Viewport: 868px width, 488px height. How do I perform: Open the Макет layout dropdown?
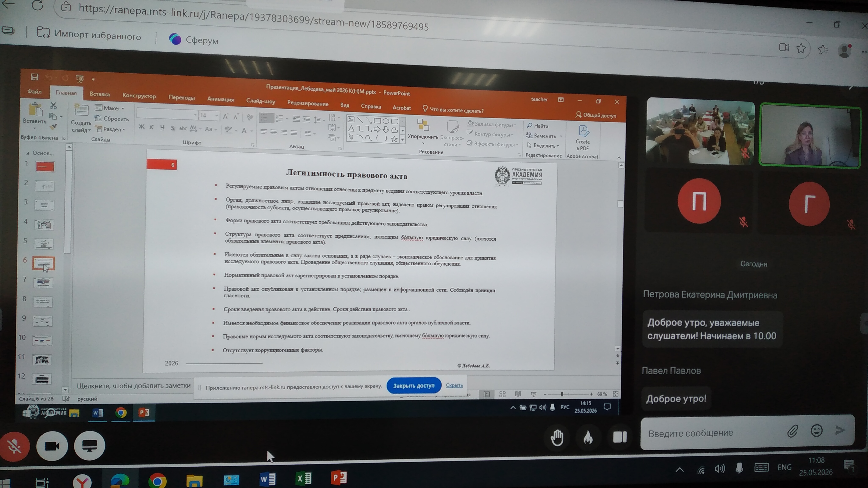(110, 108)
